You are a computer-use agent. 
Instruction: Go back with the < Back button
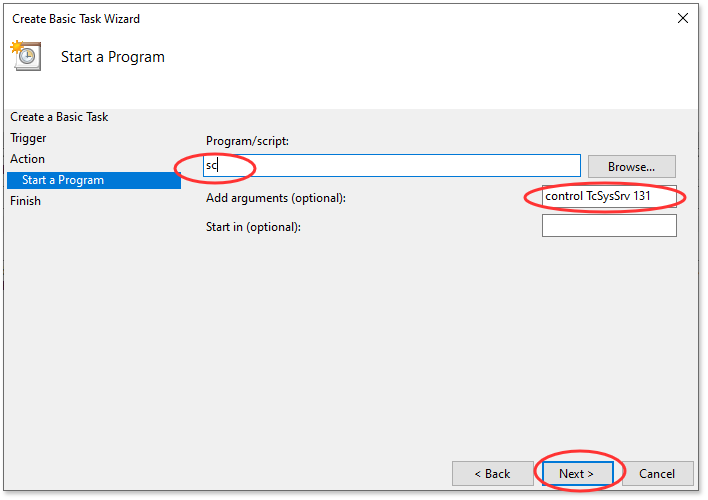coord(491,473)
